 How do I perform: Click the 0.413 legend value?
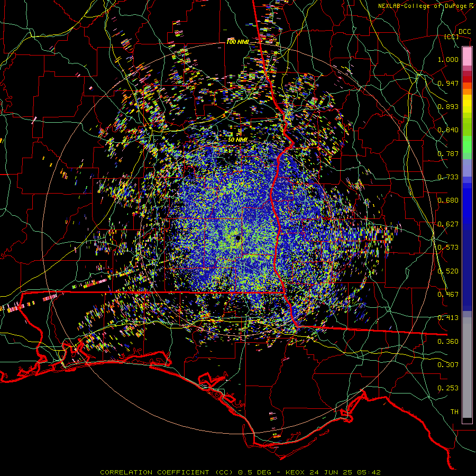coord(448,318)
